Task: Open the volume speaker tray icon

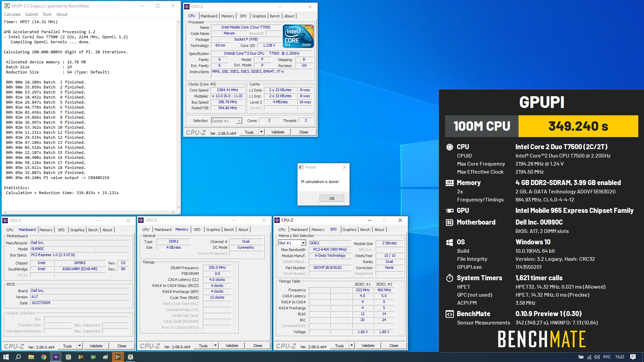Action: [x=597, y=357]
